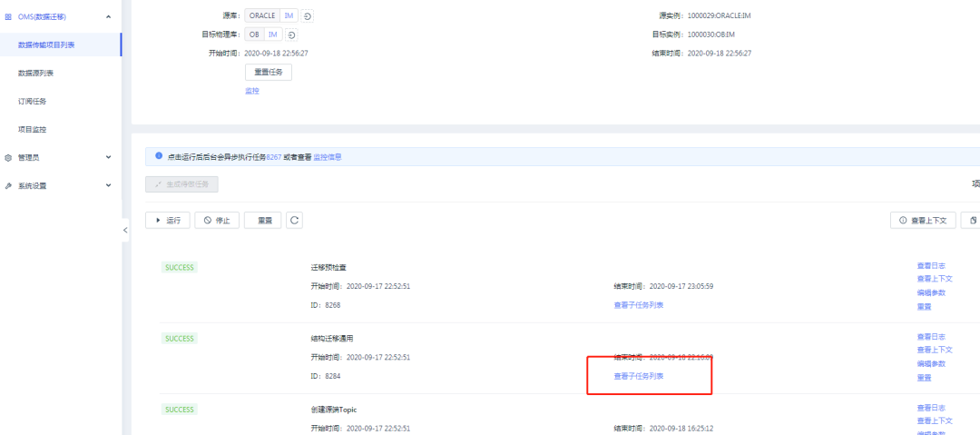Viewport: 980px width, 435px height.
Task: Click the 监控信息 link in the info banner
Action: point(327,157)
